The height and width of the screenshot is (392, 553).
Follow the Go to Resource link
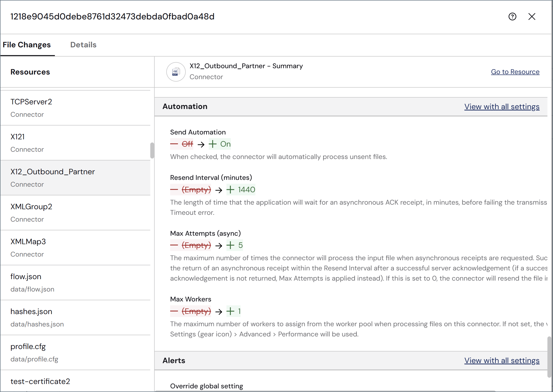coord(515,72)
